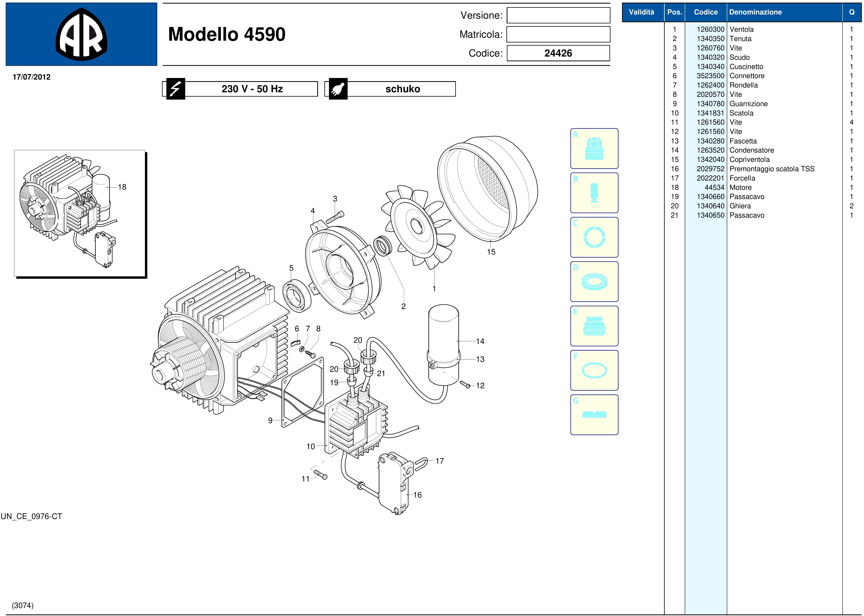
Task: Select kit F O-ring icon
Action: pos(594,371)
